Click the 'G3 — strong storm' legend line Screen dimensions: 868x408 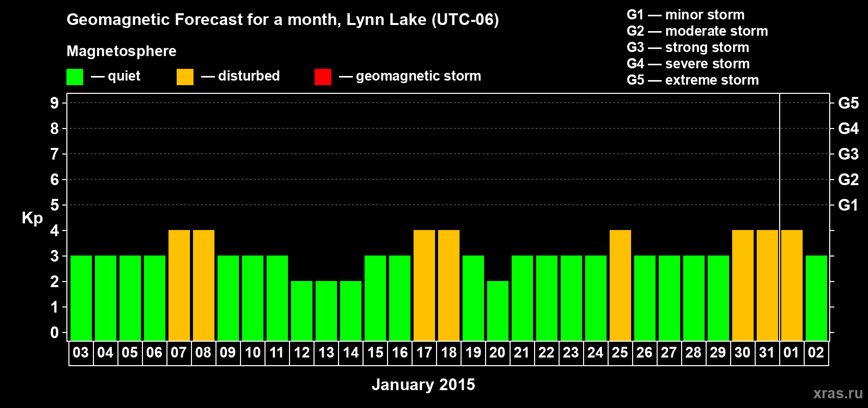coord(688,47)
